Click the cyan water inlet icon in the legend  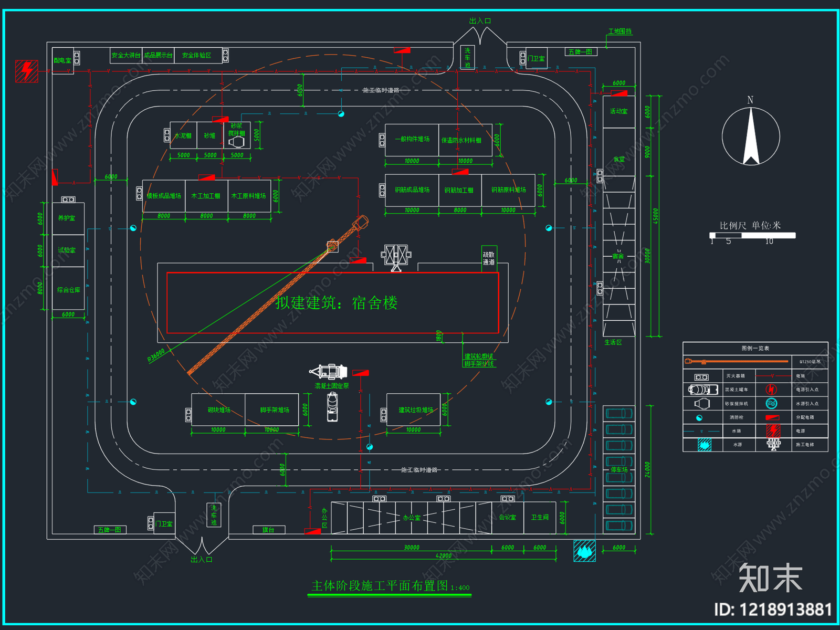(771, 403)
